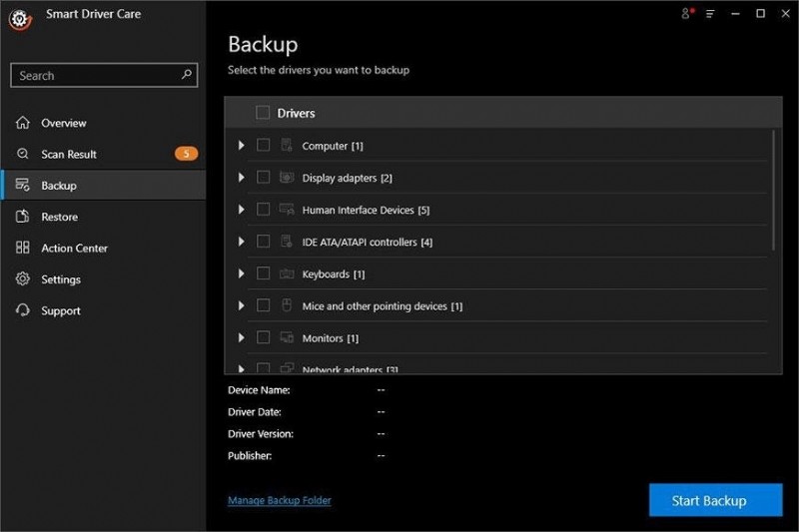Click the user account icon in title bar
The image size is (799, 532).
click(686, 14)
